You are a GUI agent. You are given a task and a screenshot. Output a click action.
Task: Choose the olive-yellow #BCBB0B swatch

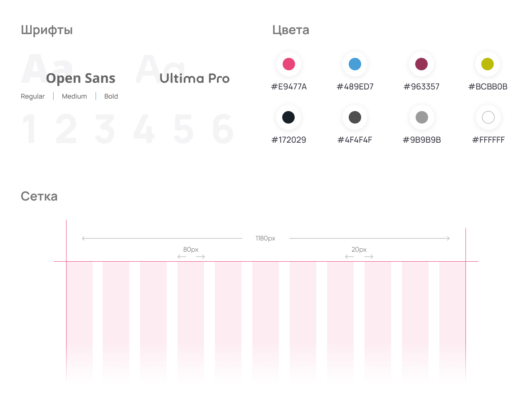point(488,64)
